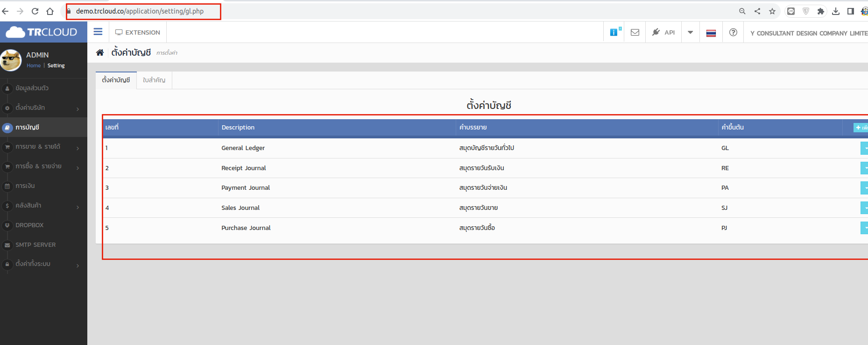Click the PA prefix value
This screenshot has width=868, height=345.
pyautogui.click(x=725, y=187)
